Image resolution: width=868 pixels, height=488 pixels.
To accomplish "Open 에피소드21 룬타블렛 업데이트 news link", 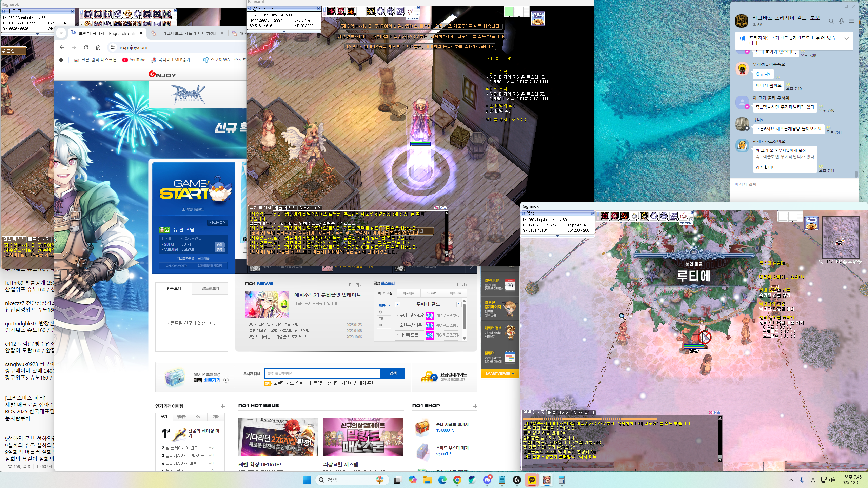I will (x=328, y=295).
